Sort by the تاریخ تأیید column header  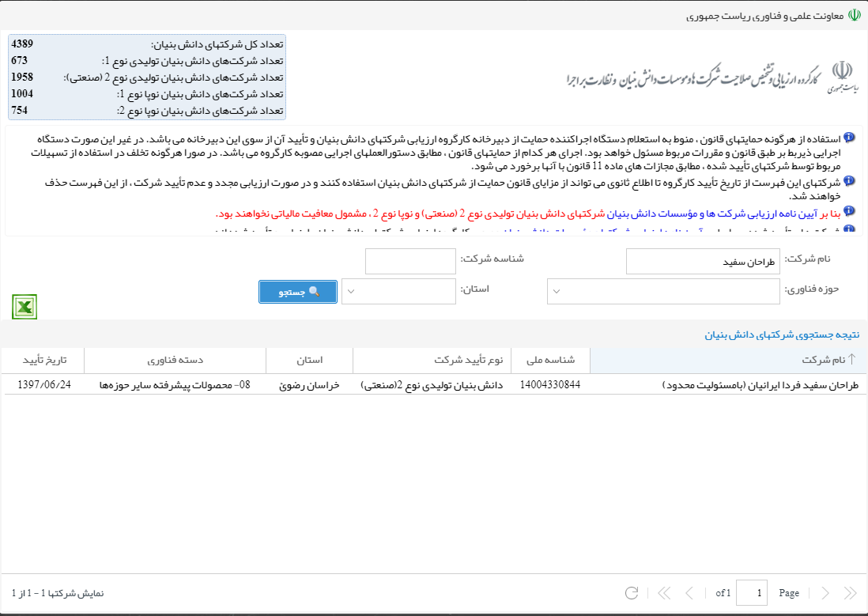tap(43, 360)
